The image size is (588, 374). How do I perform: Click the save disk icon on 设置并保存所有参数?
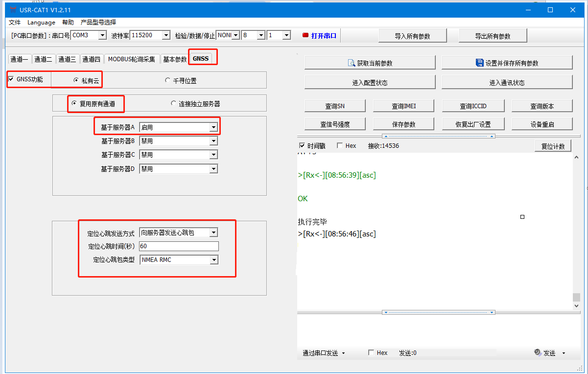coord(480,63)
